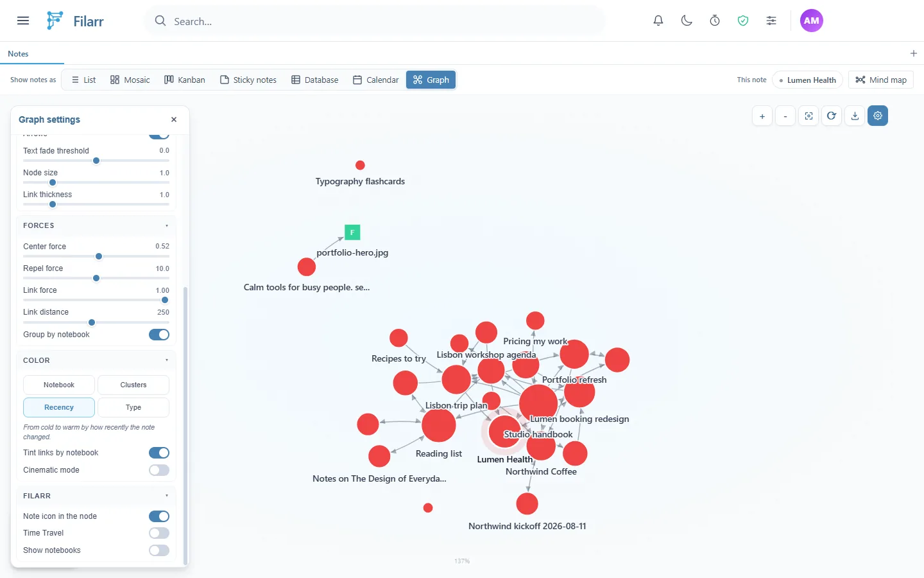Click the green shield security icon

pos(743,21)
